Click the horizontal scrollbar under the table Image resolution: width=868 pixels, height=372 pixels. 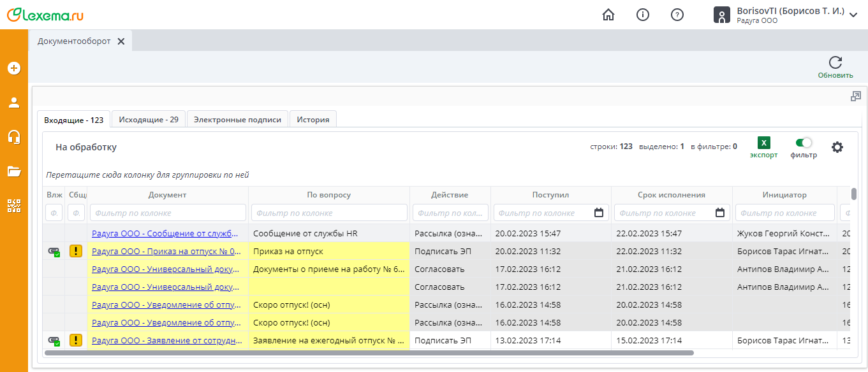coord(378,352)
